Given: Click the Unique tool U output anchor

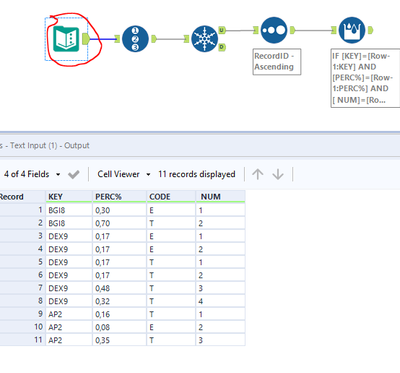Looking at the screenshot, I should click(x=222, y=30).
